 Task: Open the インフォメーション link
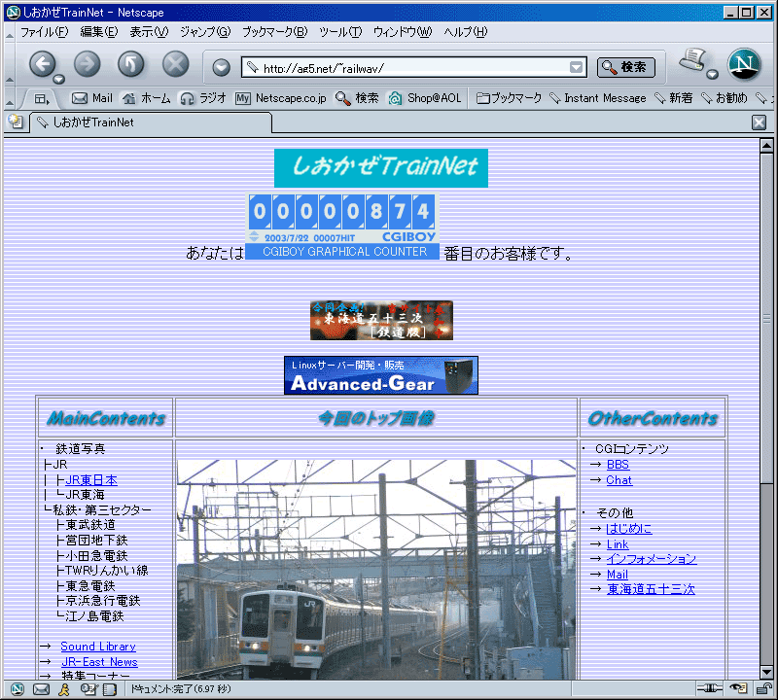click(652, 559)
